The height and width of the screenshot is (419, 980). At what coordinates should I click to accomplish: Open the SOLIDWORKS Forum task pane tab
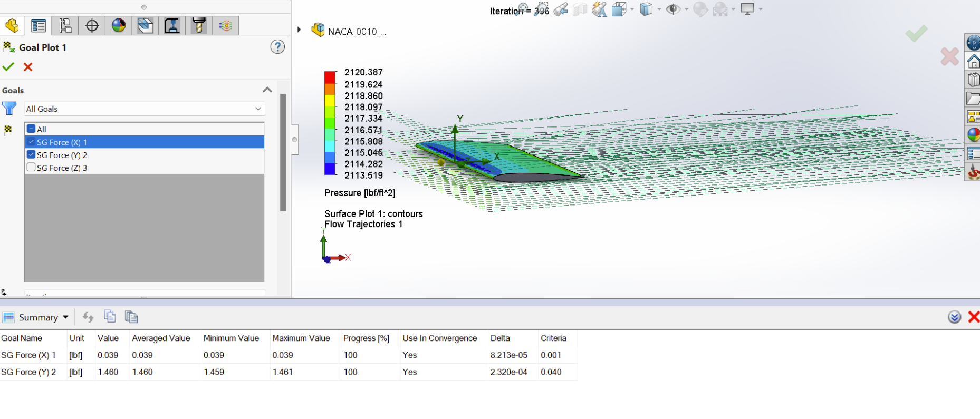click(x=973, y=172)
